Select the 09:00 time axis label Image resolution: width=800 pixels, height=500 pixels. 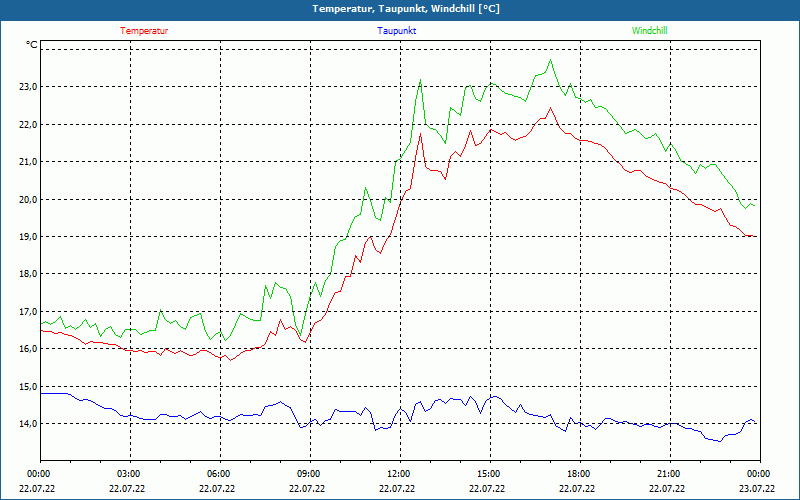click(x=308, y=474)
